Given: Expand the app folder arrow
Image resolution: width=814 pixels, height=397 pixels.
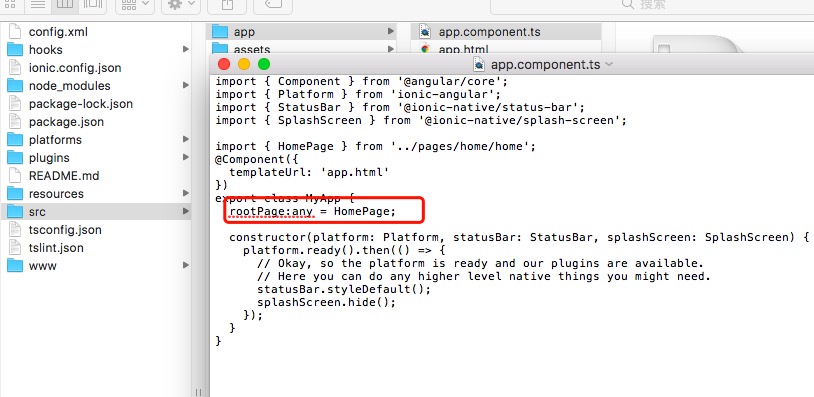Looking at the screenshot, I should click(x=391, y=31).
